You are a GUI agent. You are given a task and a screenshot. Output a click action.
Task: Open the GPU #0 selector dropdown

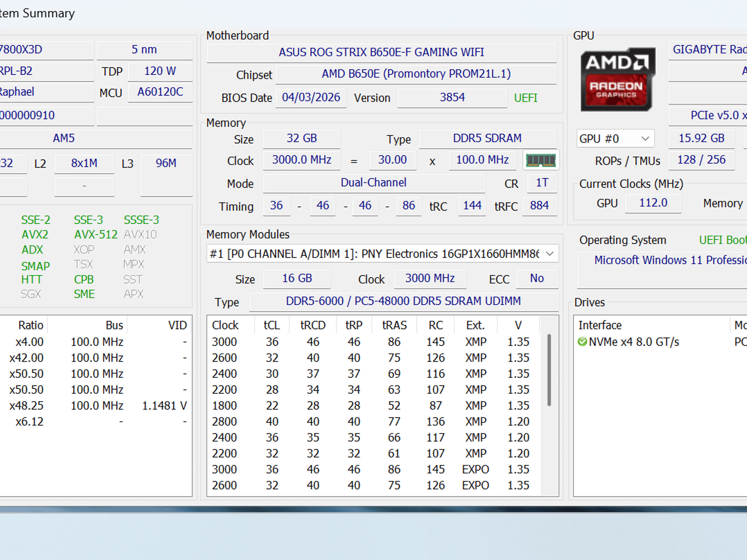(615, 139)
